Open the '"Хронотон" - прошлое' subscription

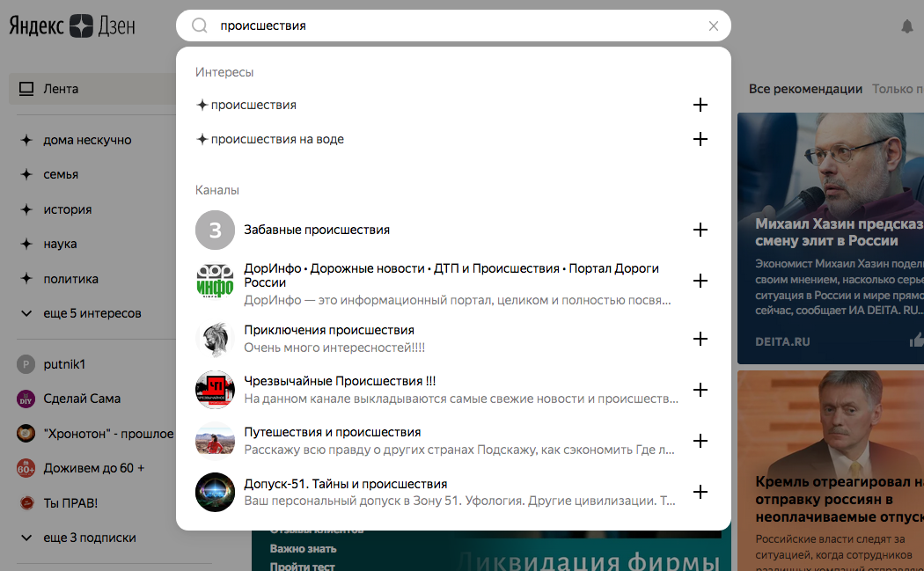[x=108, y=434]
